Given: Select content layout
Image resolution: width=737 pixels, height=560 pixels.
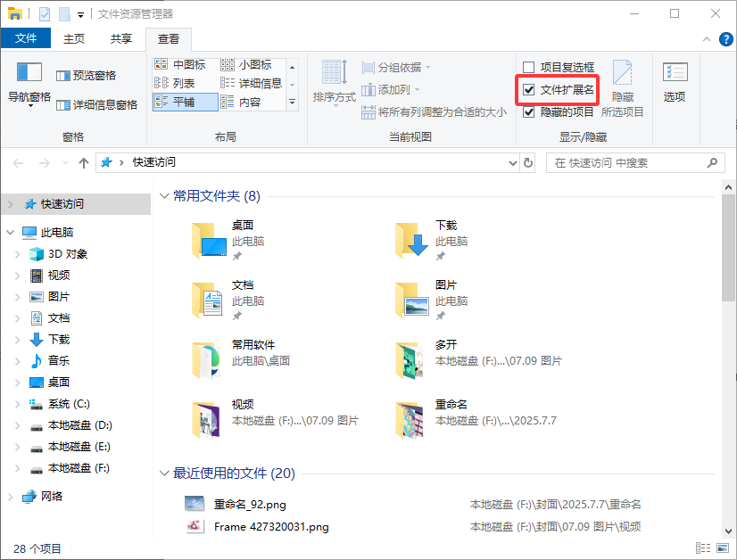Looking at the screenshot, I should coord(241,102).
